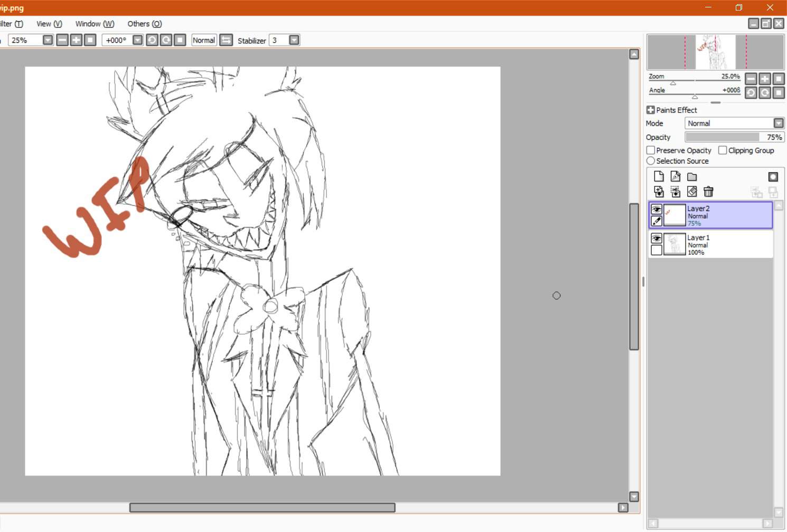The image size is (787, 532).
Task: Rotate canvas clockwise from the toolbar
Action: tap(166, 40)
